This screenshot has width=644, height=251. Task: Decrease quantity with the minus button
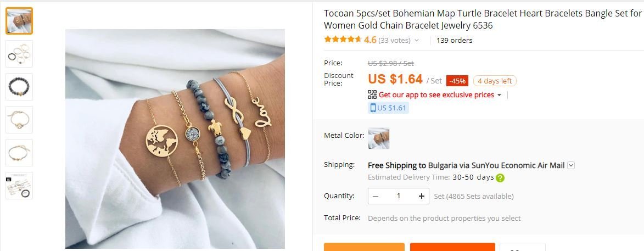(x=376, y=196)
